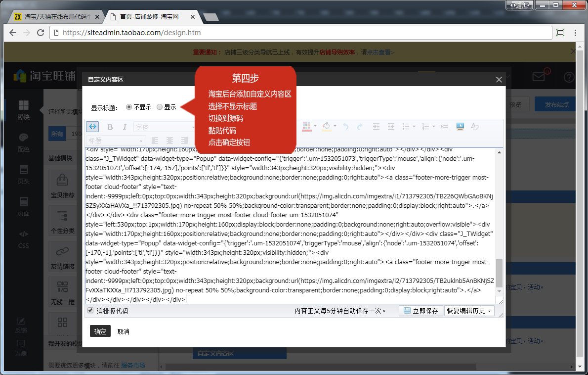Image resolution: width=588 pixels, height=375 pixels.
Task: Open the mail messages icon in header
Action: point(539,77)
